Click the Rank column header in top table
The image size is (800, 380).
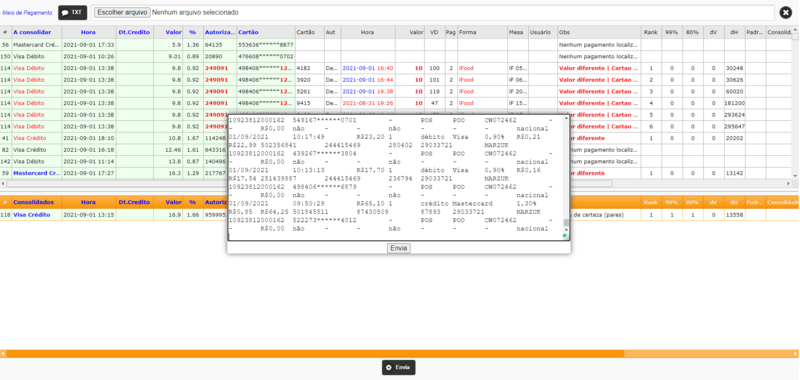coord(651,32)
